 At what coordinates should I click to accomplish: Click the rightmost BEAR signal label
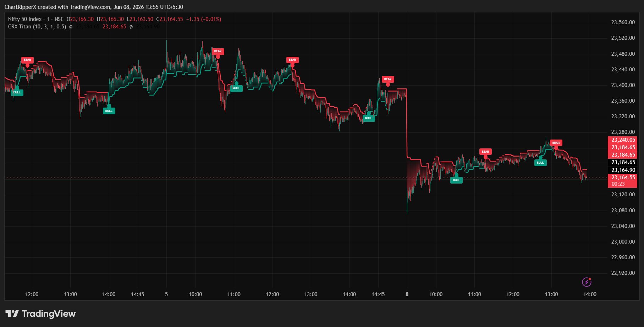[556, 143]
